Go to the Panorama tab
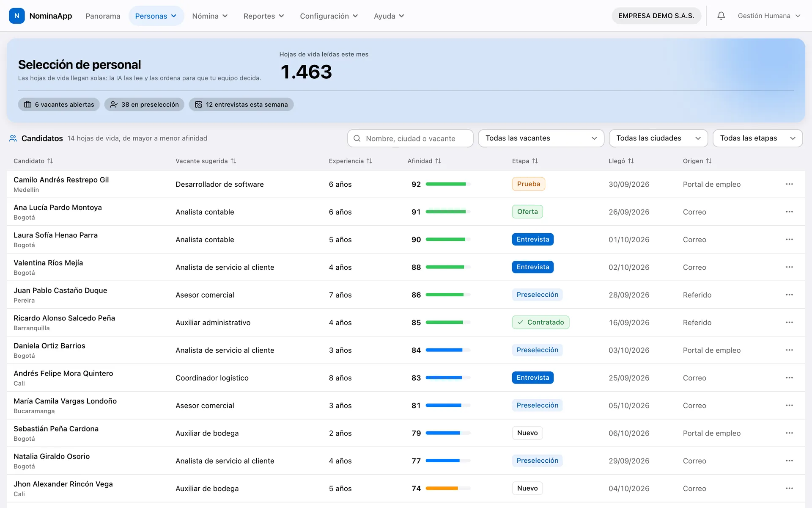The image size is (812, 508). [103, 16]
